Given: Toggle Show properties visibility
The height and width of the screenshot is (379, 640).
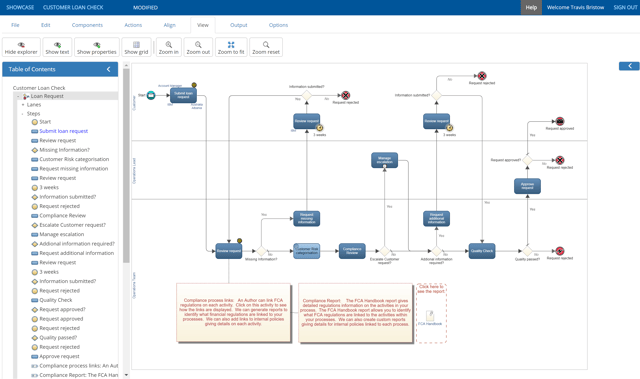Looking at the screenshot, I should coord(97,47).
